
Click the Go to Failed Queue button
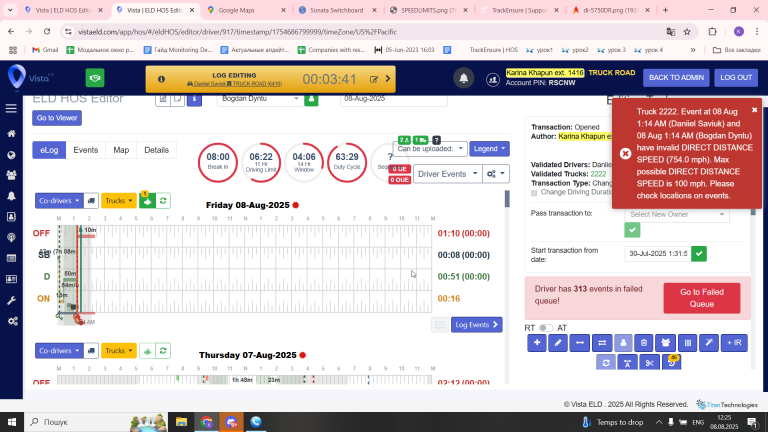(701, 298)
